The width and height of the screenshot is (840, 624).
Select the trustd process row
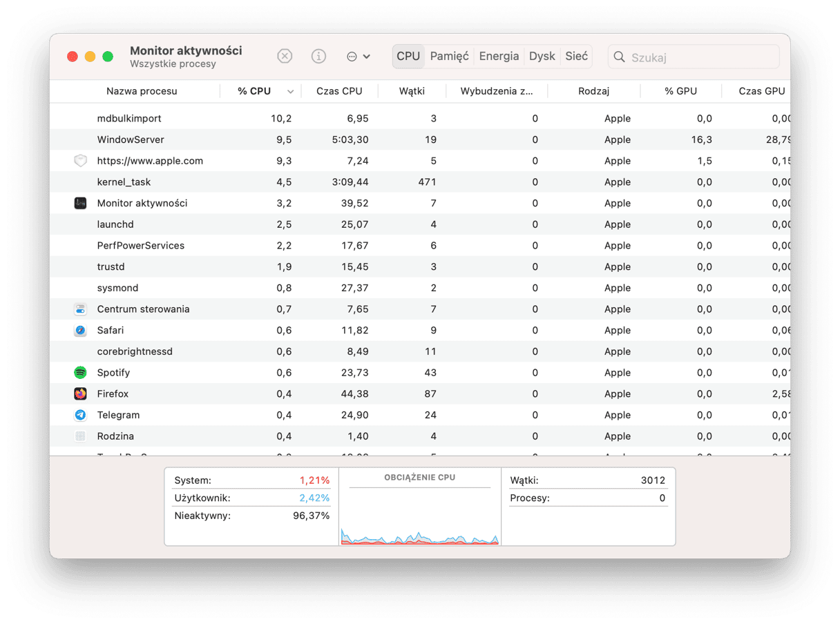pos(420,266)
